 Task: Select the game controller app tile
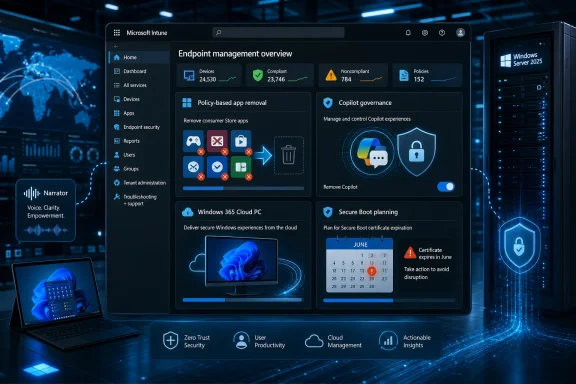(193, 141)
